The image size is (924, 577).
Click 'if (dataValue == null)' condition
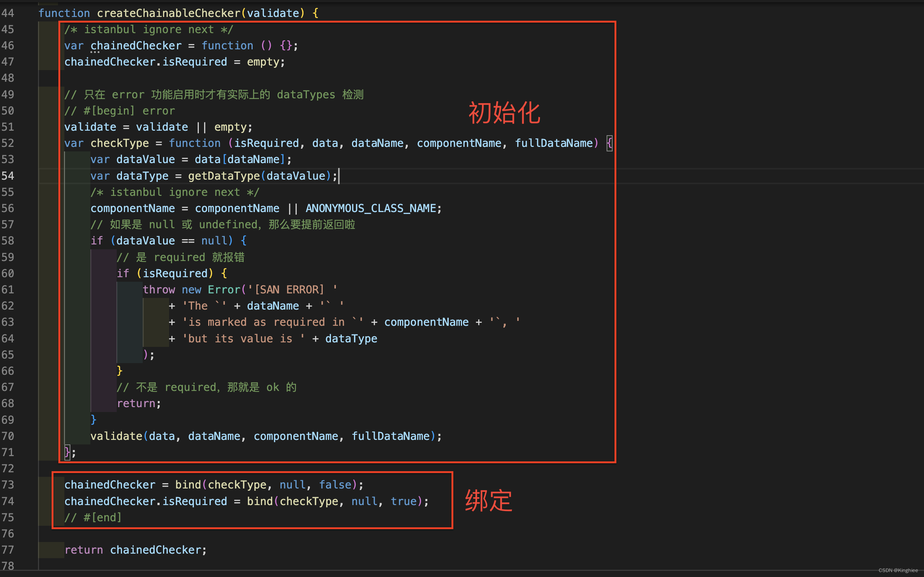click(x=162, y=241)
